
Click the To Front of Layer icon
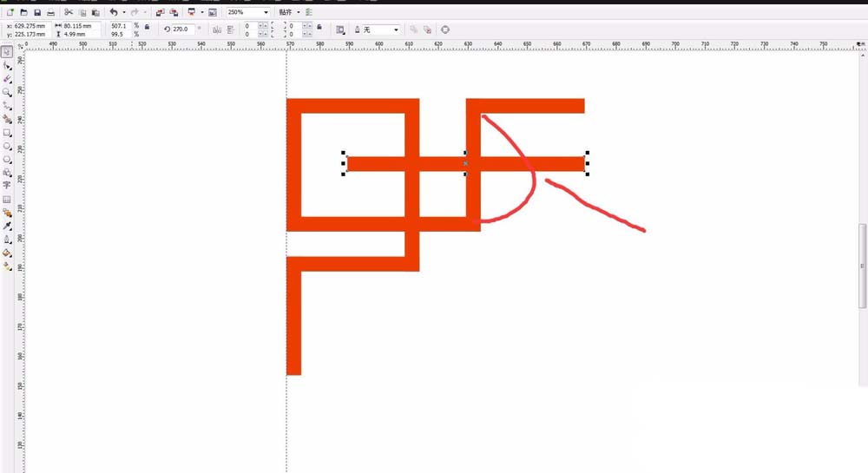click(414, 30)
